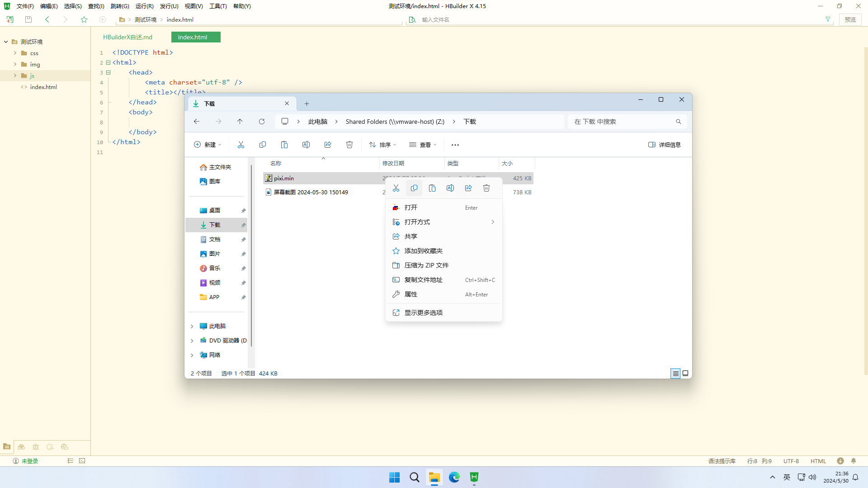This screenshot has height=488, width=868.
Task: Click 未登录 login link in the status bar
Action: point(30,461)
